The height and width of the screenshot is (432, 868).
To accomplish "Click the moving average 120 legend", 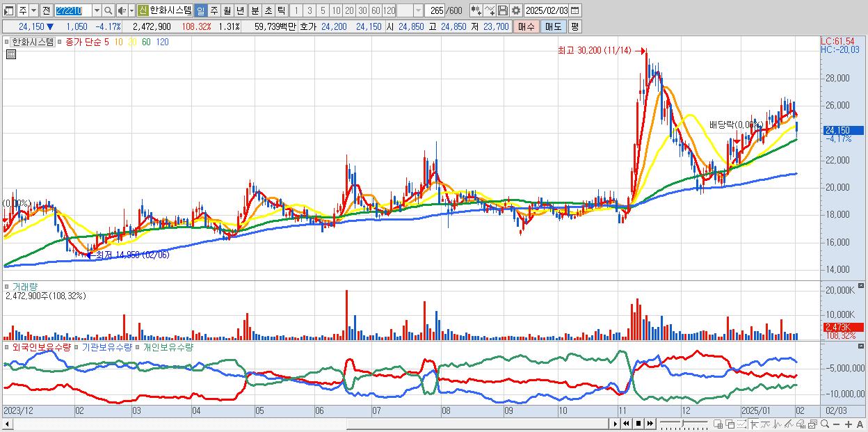I will pos(162,42).
